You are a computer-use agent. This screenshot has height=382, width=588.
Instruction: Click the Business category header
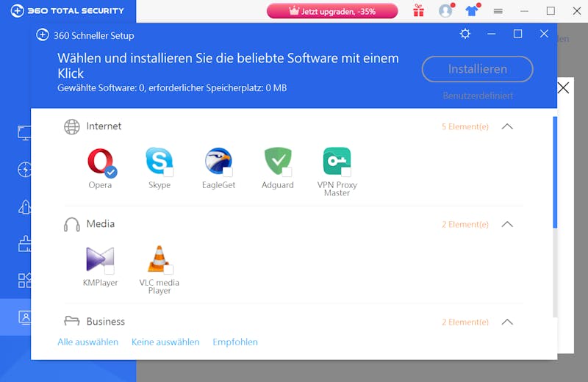[x=105, y=322]
